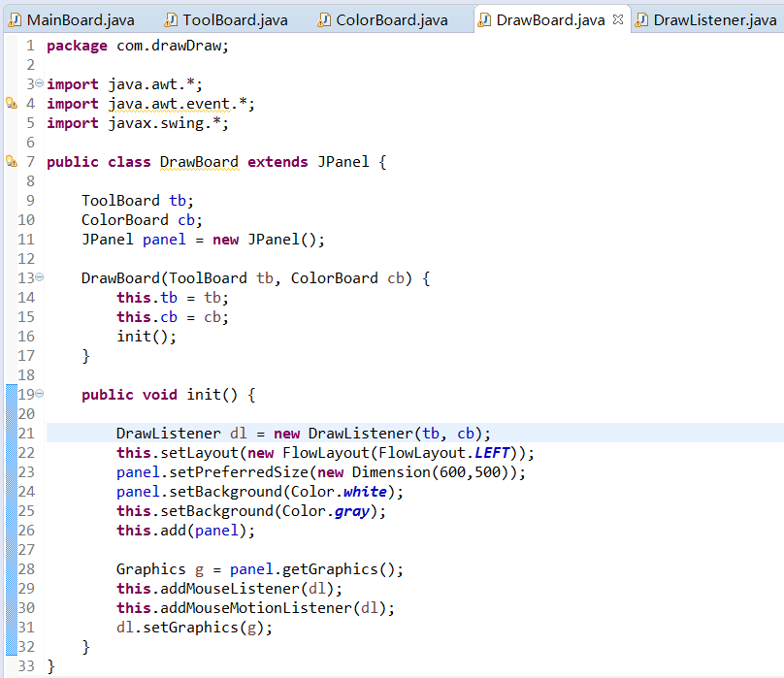Click the Java file icon on DrawBoard.java tab
Image resolution: width=784 pixels, height=678 pixels.
484,20
